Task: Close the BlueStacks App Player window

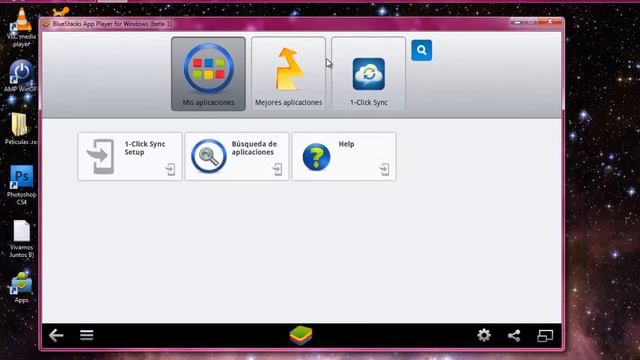Action: tap(550, 22)
